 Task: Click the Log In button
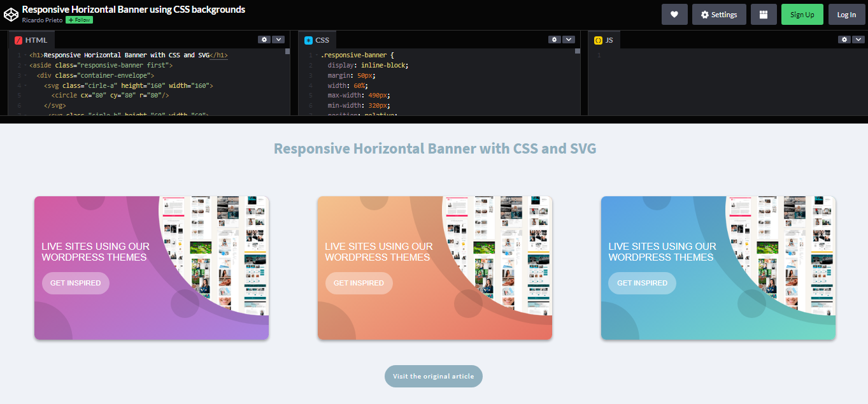click(x=846, y=14)
